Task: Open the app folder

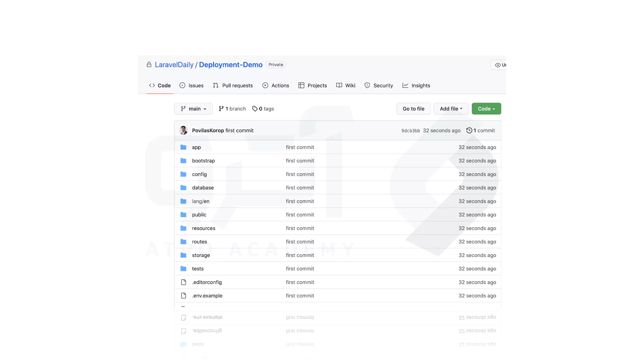Action: pos(196,147)
